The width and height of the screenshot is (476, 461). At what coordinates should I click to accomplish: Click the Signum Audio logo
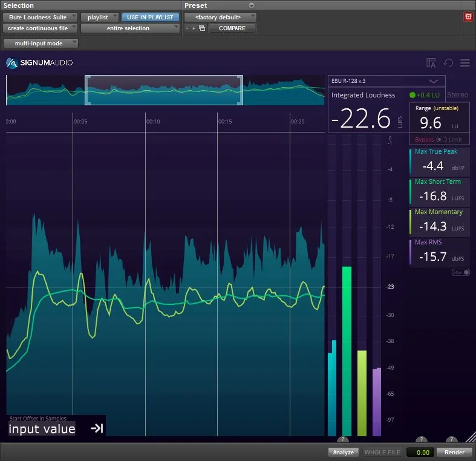39,63
